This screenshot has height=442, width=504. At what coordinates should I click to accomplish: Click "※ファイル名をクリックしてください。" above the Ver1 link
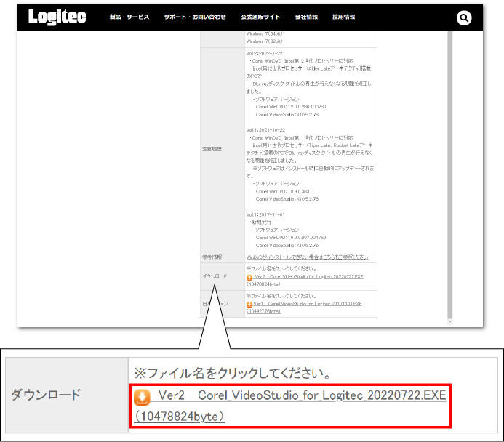click(x=281, y=296)
